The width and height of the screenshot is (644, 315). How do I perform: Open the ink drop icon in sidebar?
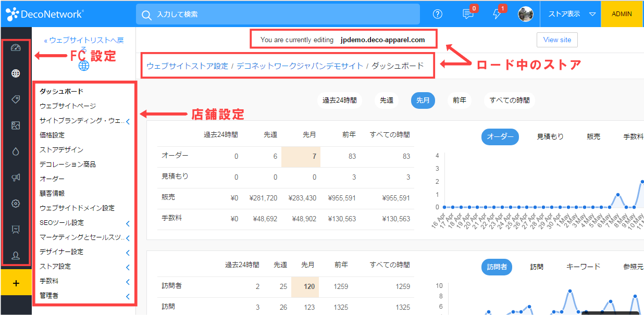click(x=16, y=152)
